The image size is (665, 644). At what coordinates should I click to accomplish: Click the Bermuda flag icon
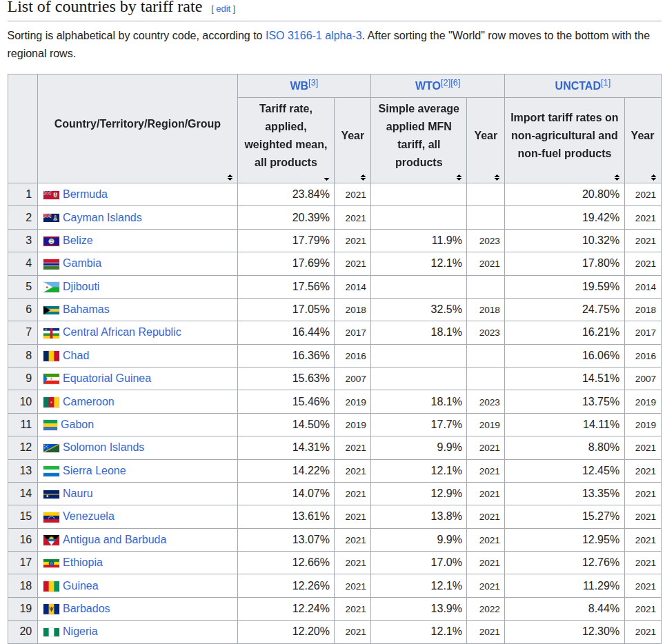(51, 195)
